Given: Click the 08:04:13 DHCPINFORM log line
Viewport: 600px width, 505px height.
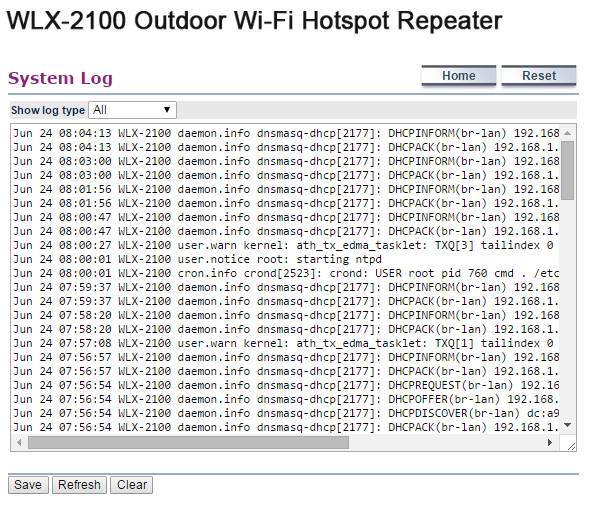Looking at the screenshot, I should (286, 133).
